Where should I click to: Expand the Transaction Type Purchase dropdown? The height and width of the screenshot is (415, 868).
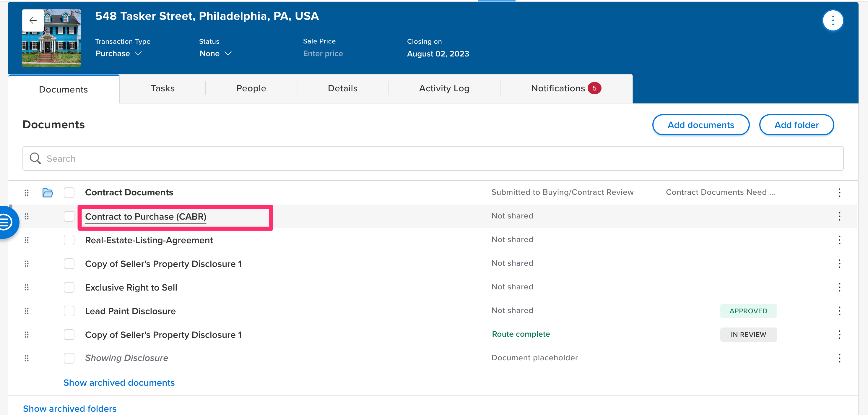pos(118,54)
